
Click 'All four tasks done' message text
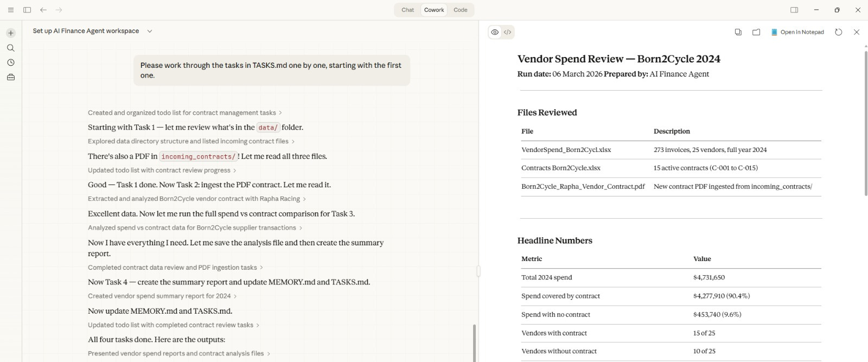coord(157,340)
